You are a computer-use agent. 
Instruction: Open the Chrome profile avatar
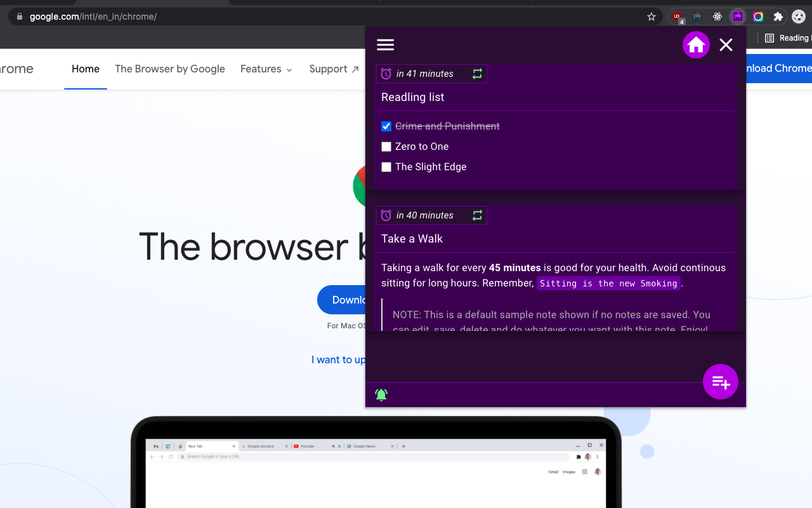(x=799, y=17)
